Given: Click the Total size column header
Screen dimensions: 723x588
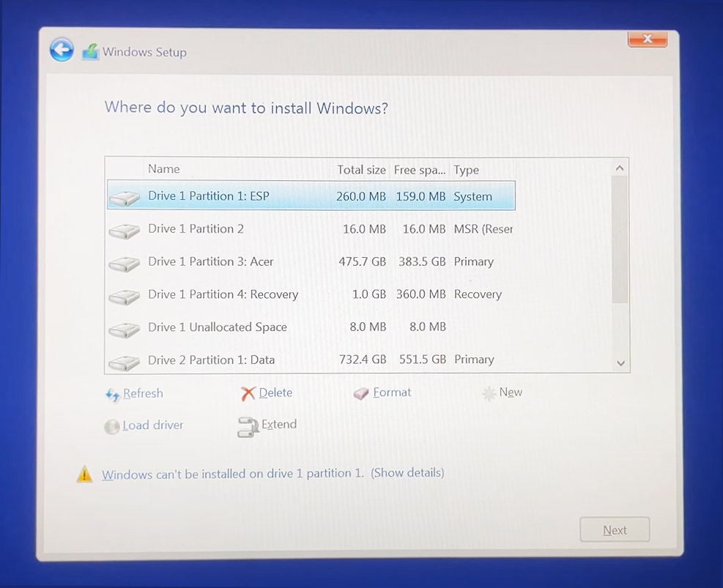Looking at the screenshot, I should pos(361,170).
